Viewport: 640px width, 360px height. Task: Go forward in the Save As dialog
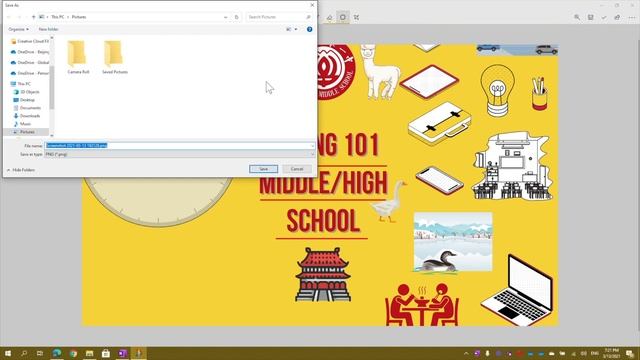[x=19, y=17]
